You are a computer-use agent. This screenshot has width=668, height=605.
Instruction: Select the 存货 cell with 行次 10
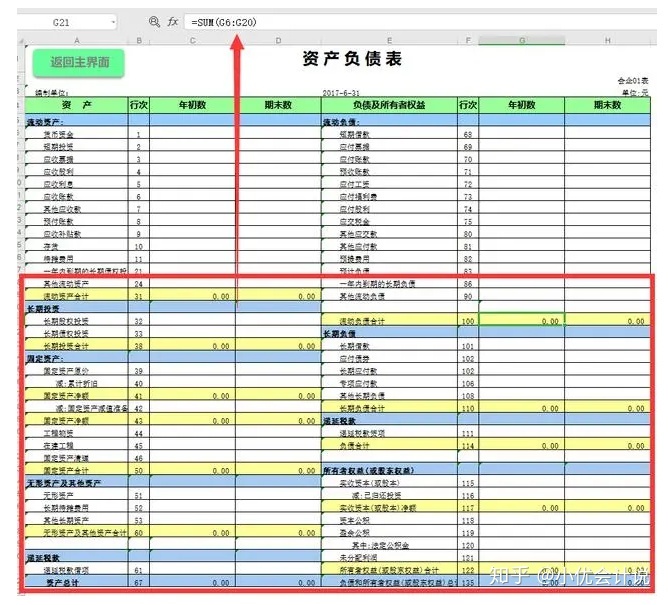click(x=77, y=247)
